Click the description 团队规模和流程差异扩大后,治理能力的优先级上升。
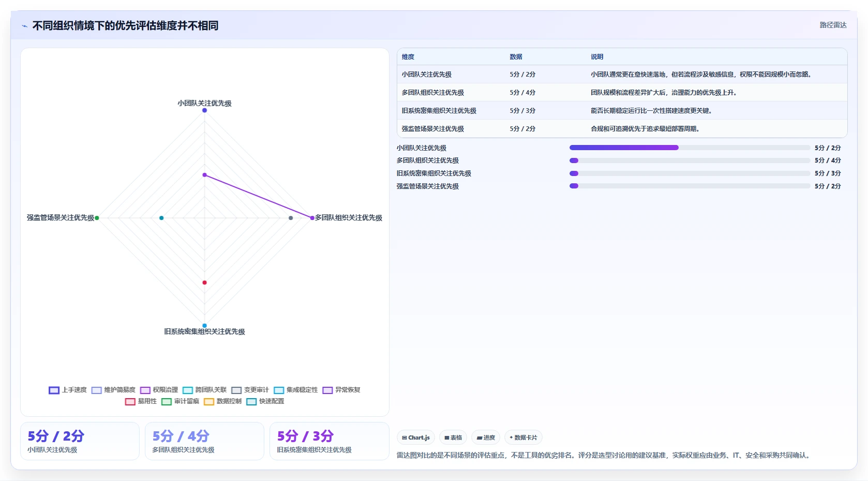 [664, 93]
